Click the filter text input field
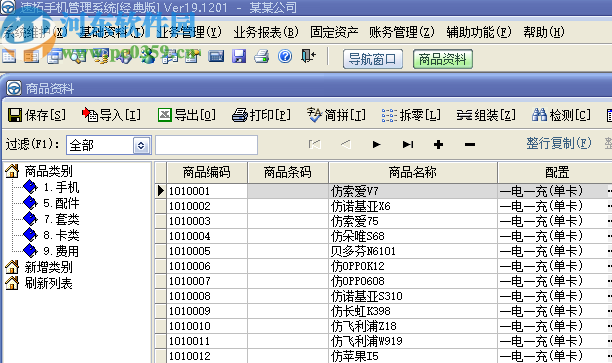The height and width of the screenshot is (363, 612). 206,145
